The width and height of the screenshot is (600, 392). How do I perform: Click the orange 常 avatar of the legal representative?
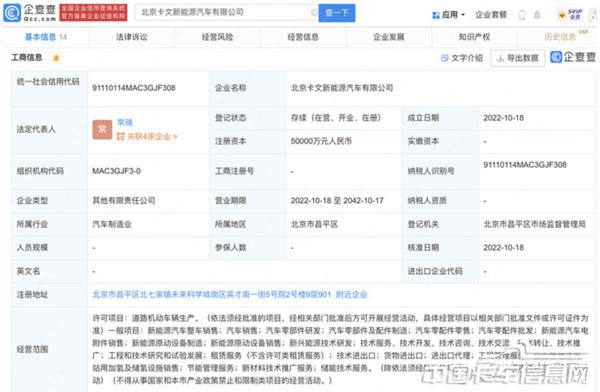(102, 129)
